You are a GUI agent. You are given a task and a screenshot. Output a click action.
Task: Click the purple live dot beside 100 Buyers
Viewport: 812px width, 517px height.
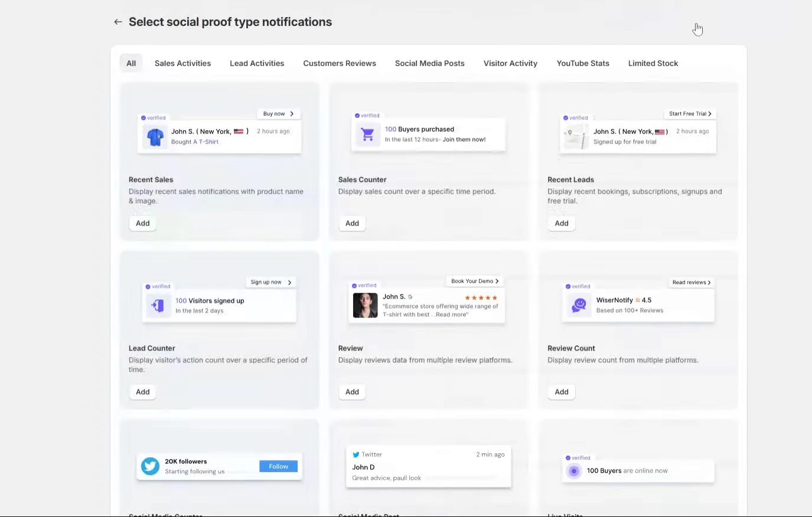coord(573,471)
